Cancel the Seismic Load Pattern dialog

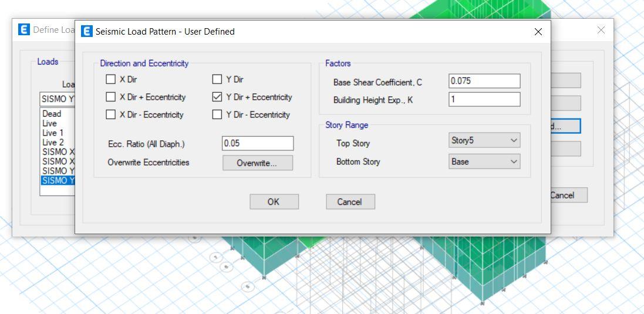coord(350,202)
